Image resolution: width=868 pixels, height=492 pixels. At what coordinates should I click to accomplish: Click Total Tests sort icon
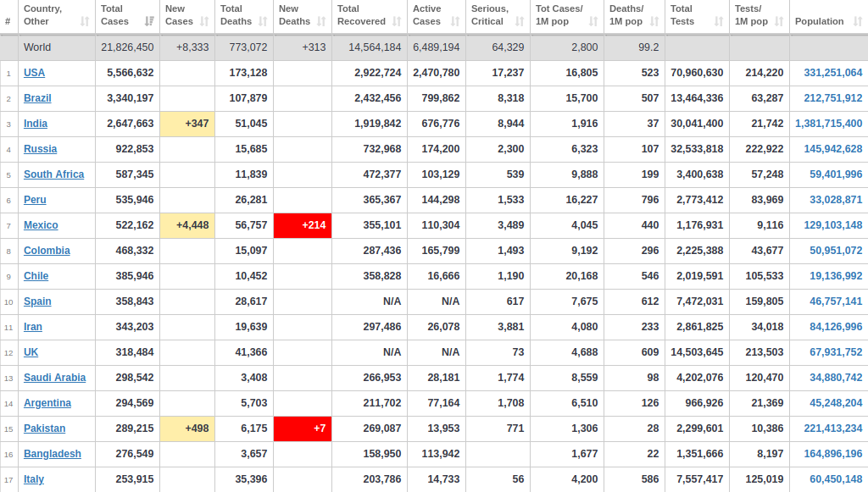click(719, 21)
